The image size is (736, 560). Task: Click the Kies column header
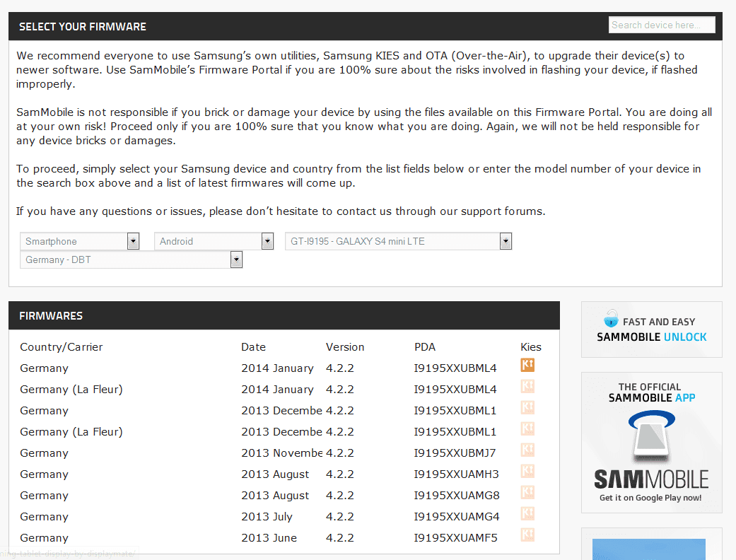[x=531, y=347]
